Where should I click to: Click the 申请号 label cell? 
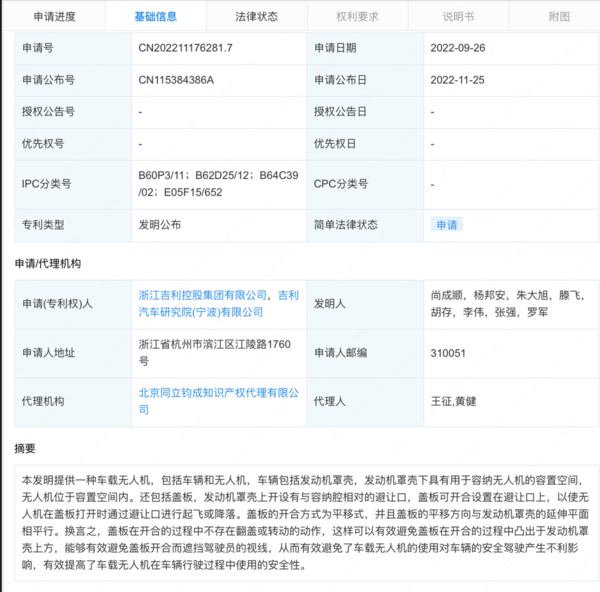click(x=73, y=48)
